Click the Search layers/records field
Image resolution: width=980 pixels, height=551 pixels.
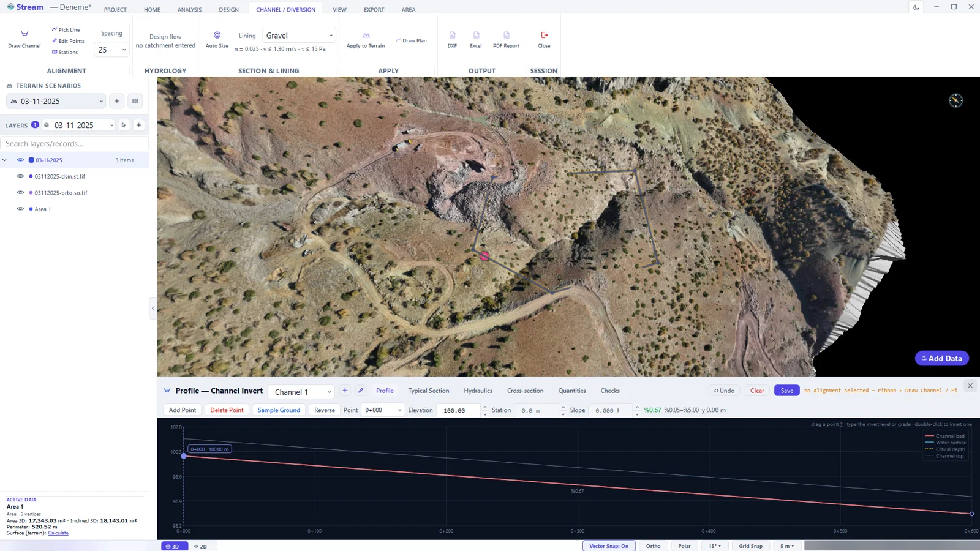[x=75, y=144]
